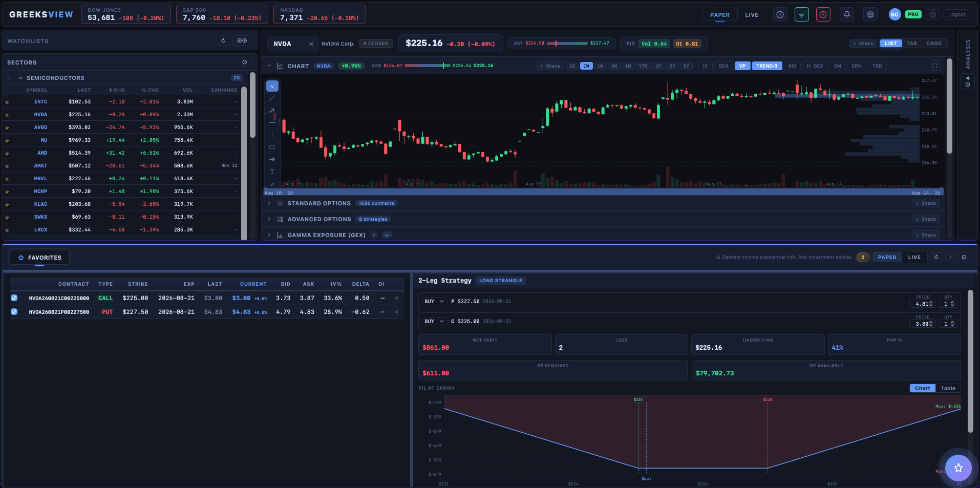
Task: Close the NVDA symbol tab
Action: point(311,44)
